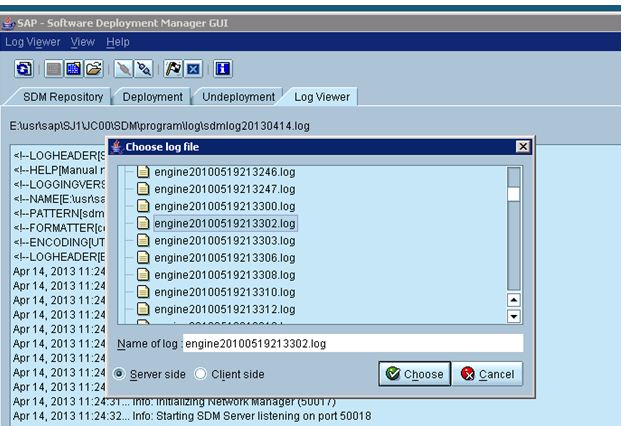Click the scroll down arrow in file list
The height and width of the screenshot is (426, 625).
point(513,316)
